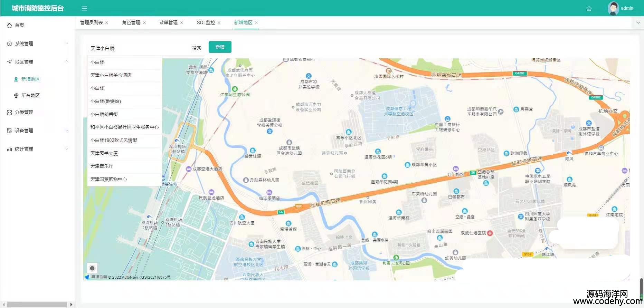Click the sidebar horizontal scrollbar
The height and width of the screenshot is (308, 644).
tap(37, 305)
